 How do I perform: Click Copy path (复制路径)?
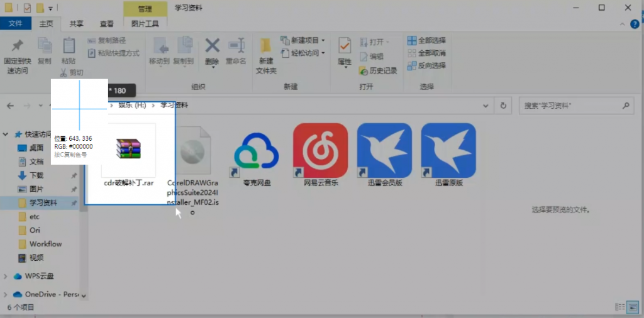tap(107, 41)
